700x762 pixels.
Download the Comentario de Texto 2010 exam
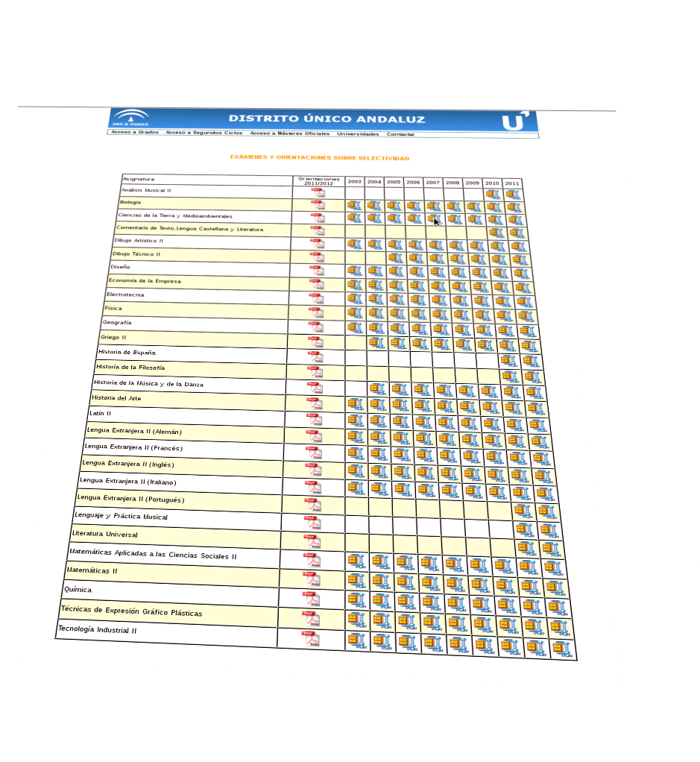[495, 233]
